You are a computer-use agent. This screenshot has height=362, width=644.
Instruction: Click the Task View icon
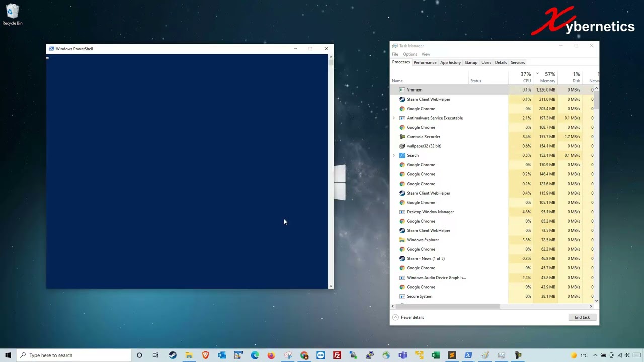pyautogui.click(x=155, y=355)
